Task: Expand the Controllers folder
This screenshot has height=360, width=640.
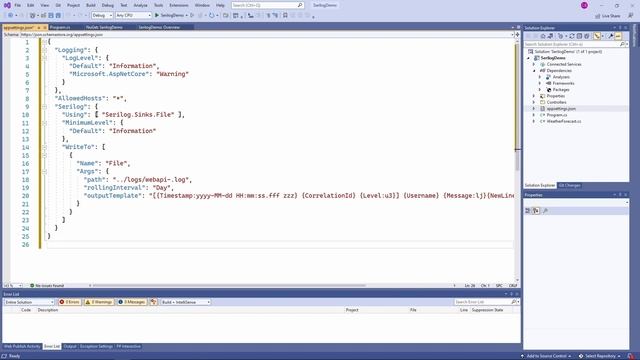Action: 533,102
